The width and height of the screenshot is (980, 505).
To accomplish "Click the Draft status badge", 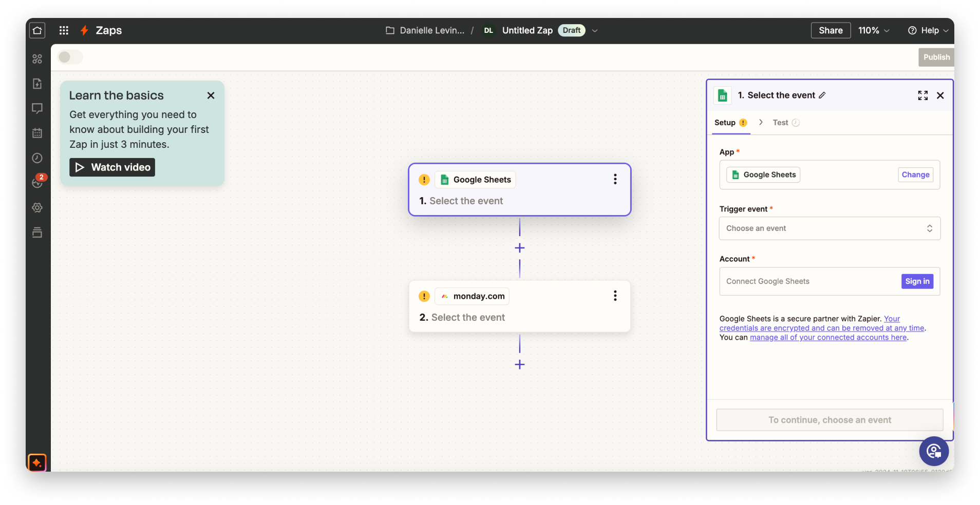I will [x=571, y=30].
